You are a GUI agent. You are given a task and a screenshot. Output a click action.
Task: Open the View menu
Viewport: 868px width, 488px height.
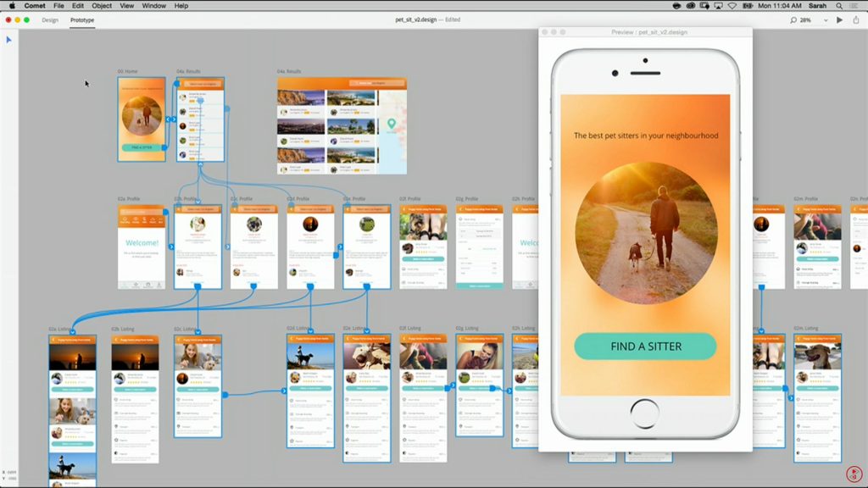click(127, 6)
